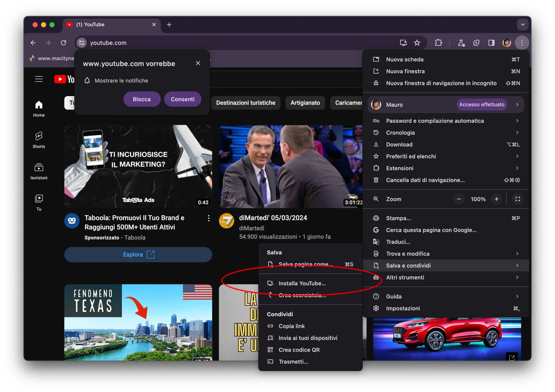Open the Extensions puzzle icon in toolbar
This screenshot has height=392, width=555.
(438, 43)
